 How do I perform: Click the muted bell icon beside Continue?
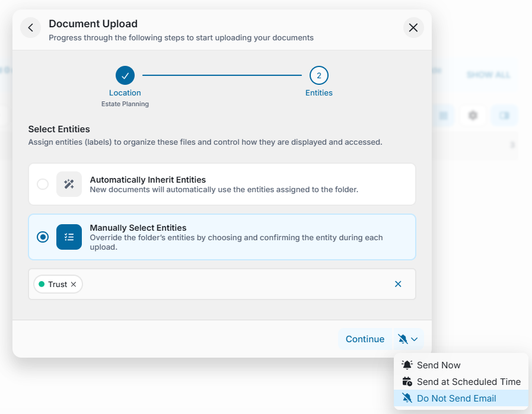point(403,339)
